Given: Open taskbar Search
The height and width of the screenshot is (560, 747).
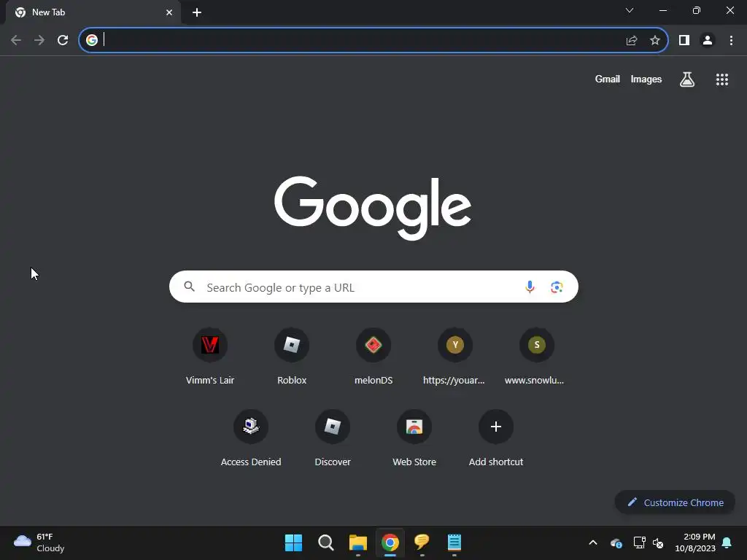Looking at the screenshot, I should tap(326, 542).
